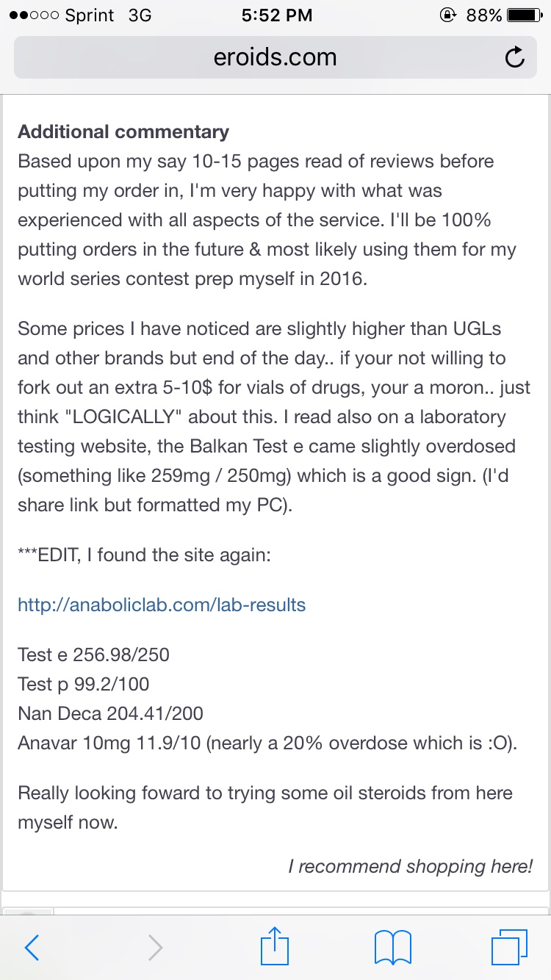551x980 pixels.
Task: Reload the eroids.com page
Action: point(516,58)
